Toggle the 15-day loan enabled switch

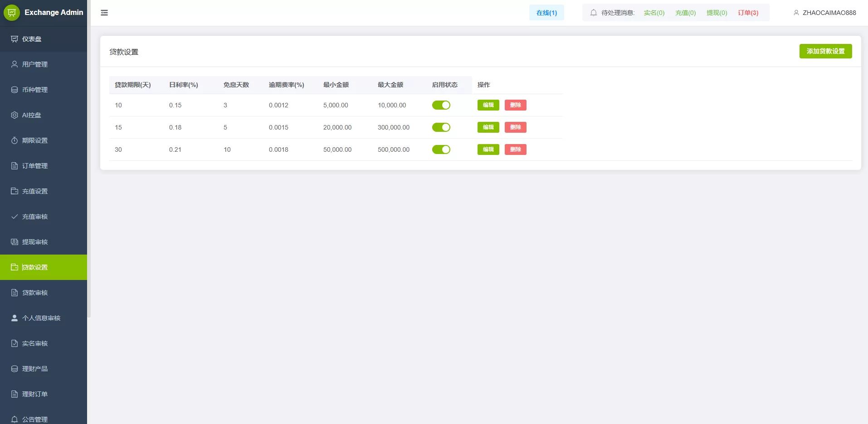point(441,127)
